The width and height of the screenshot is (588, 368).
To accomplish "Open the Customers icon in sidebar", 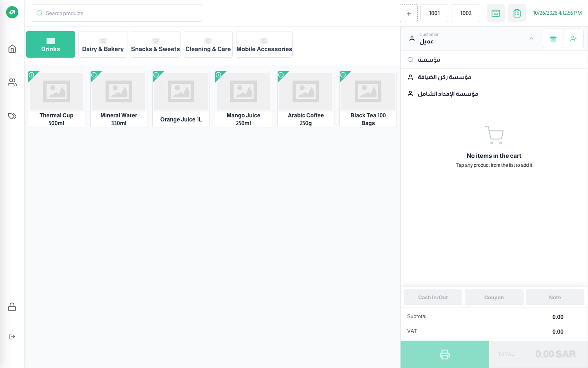I will [x=12, y=82].
